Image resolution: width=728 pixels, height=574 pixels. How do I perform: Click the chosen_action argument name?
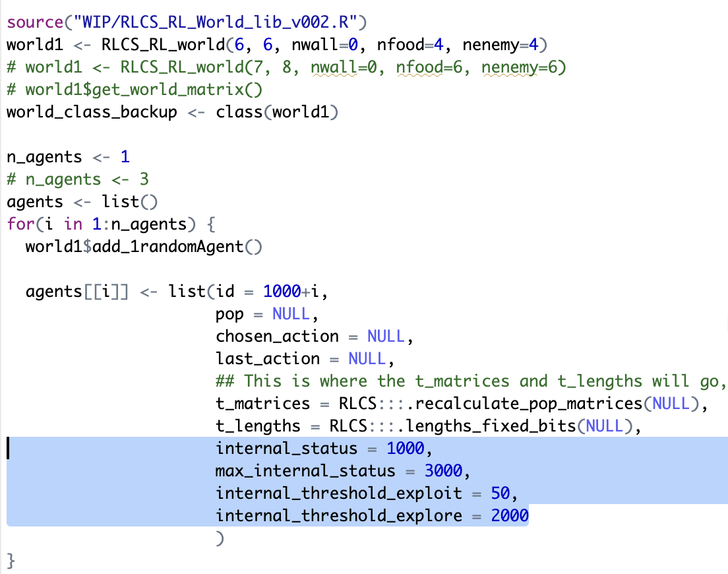pyautogui.click(x=277, y=336)
